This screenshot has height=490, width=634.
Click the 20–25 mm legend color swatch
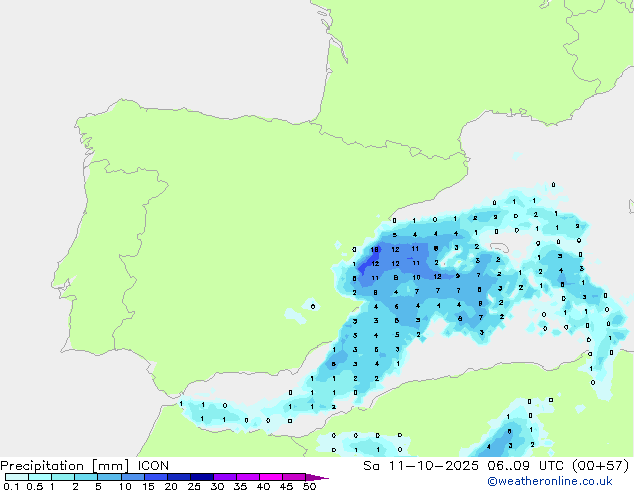coord(179,477)
